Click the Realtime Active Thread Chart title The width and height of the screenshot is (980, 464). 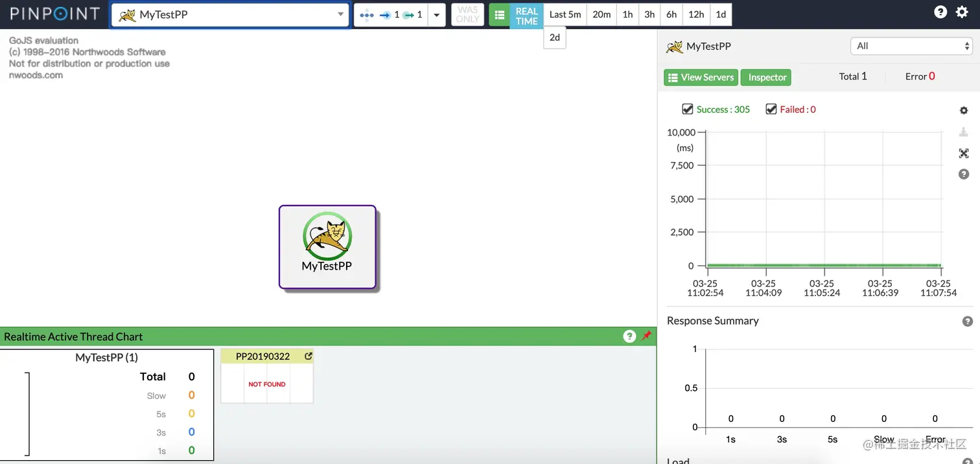(x=73, y=336)
